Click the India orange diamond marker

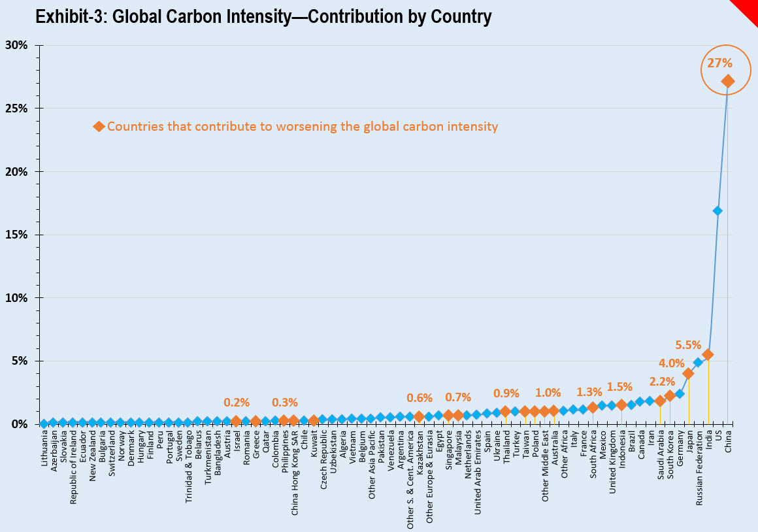pos(708,354)
